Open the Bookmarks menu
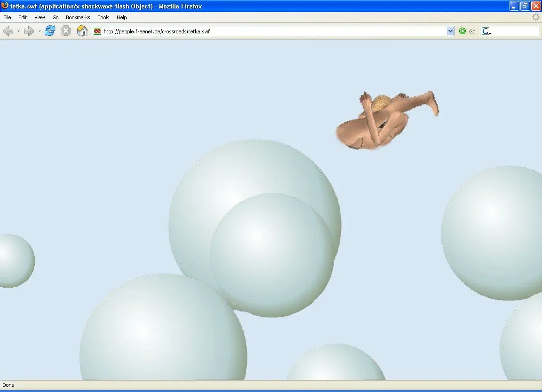542x392 pixels. coord(78,17)
